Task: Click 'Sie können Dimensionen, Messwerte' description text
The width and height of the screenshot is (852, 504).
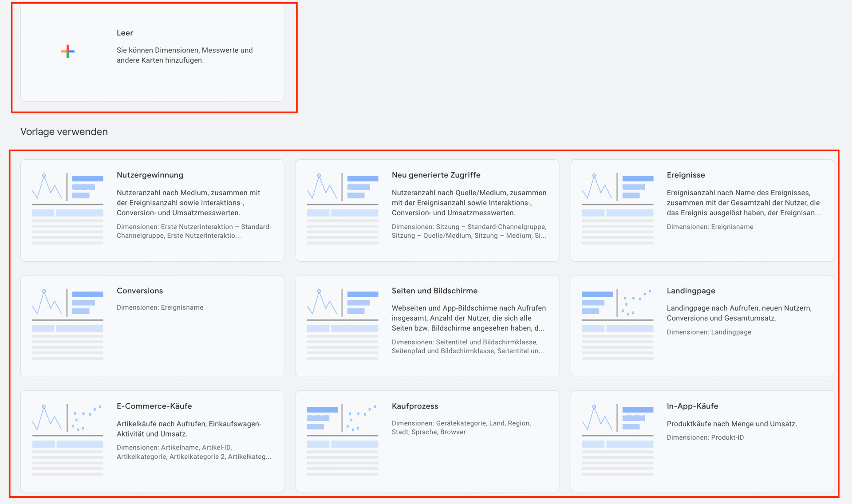Action: (185, 55)
